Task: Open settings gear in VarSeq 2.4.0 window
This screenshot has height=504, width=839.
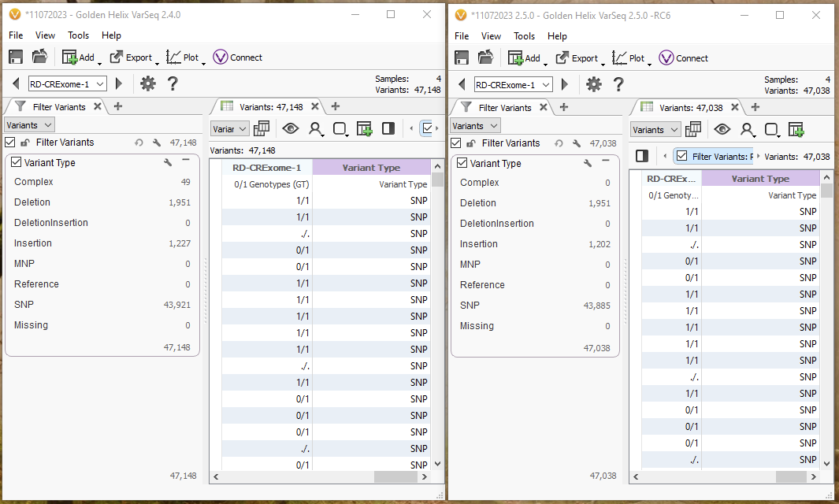Action: (x=147, y=83)
